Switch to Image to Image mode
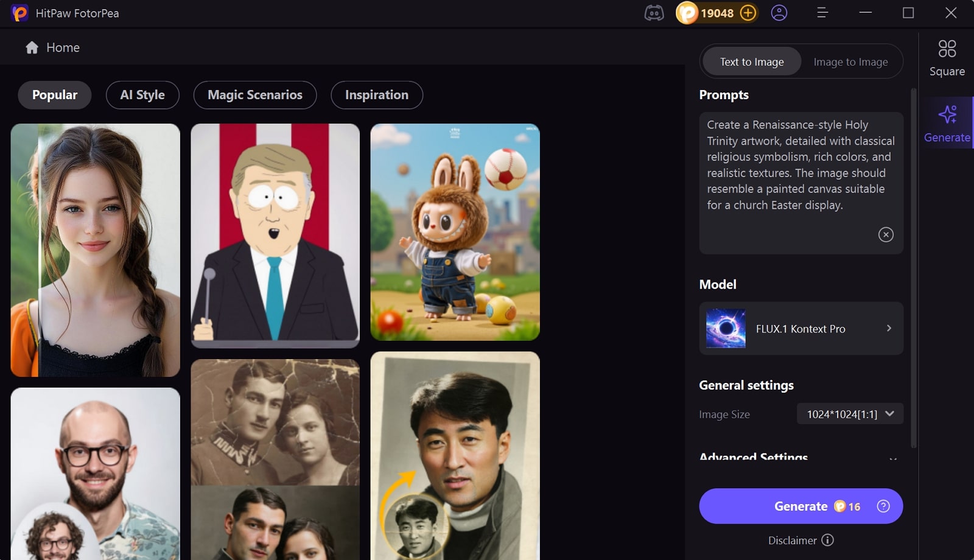 (x=850, y=61)
